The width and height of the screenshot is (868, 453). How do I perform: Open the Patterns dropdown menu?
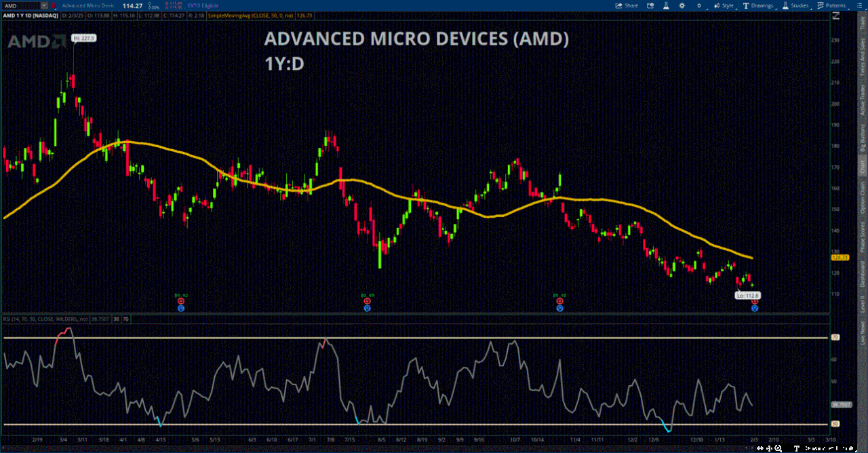coord(831,5)
